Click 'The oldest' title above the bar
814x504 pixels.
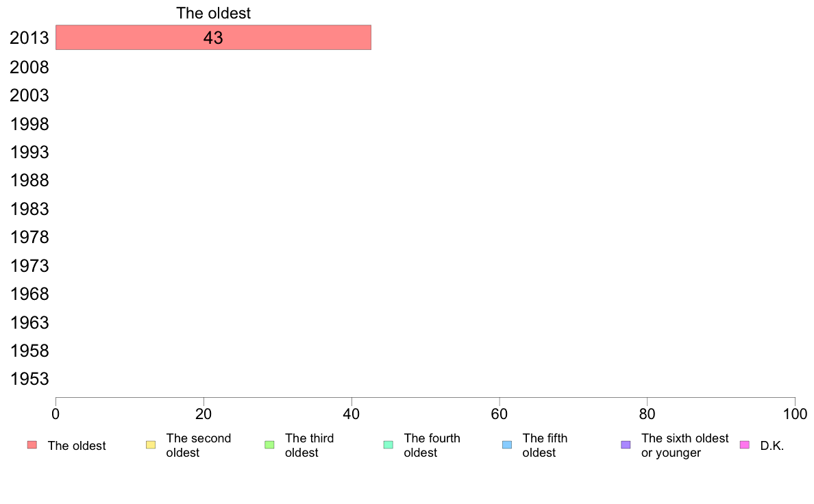[213, 13]
